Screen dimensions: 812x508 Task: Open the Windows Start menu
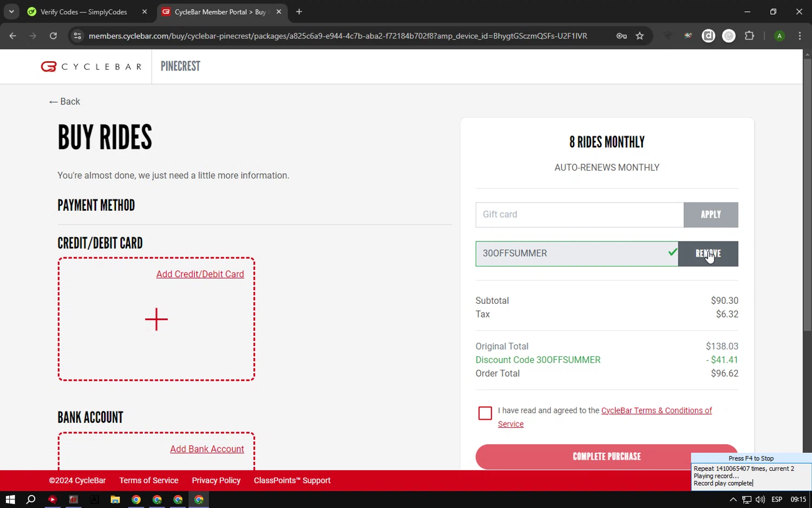coord(10,499)
